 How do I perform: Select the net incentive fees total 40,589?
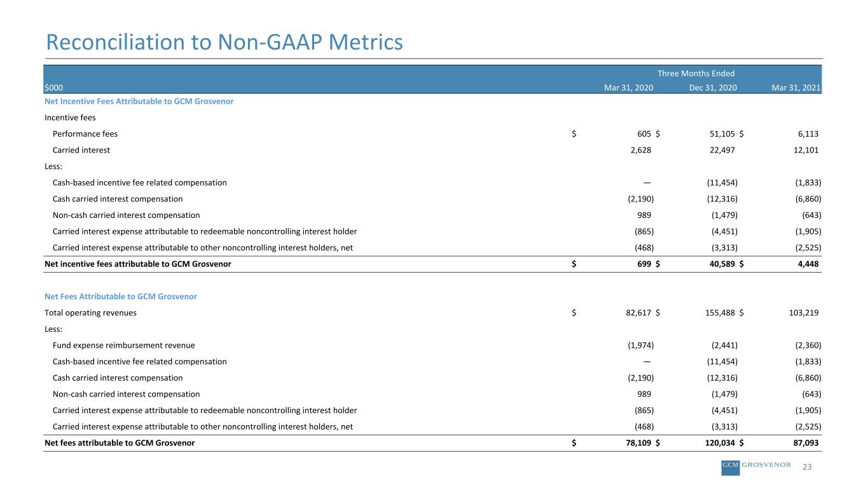click(x=723, y=264)
